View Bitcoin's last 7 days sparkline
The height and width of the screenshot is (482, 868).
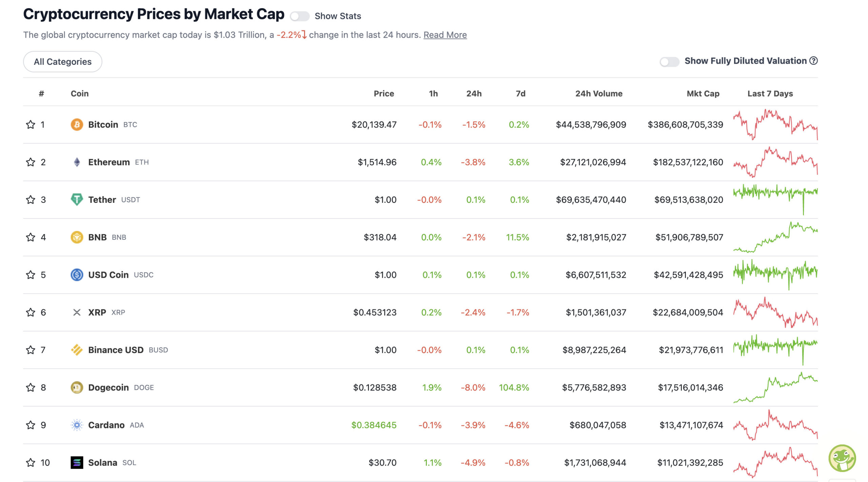pos(775,124)
